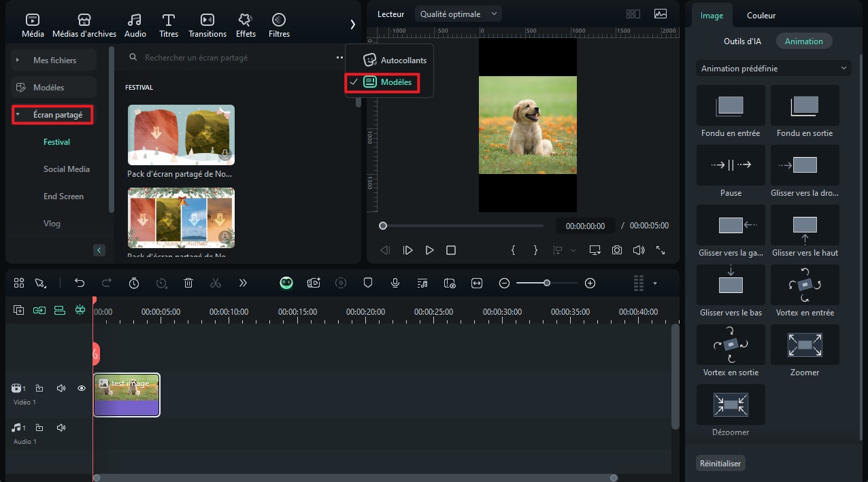
Task: Open the Outils d'IA sub-tab
Action: (742, 41)
